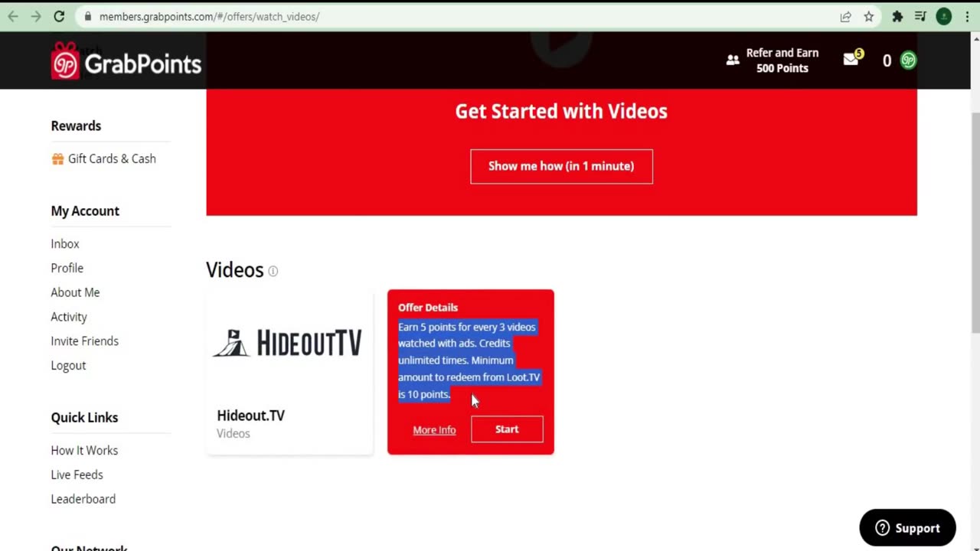Click the points balance number 0
This screenshot has height=551, width=980.
coord(887,60)
